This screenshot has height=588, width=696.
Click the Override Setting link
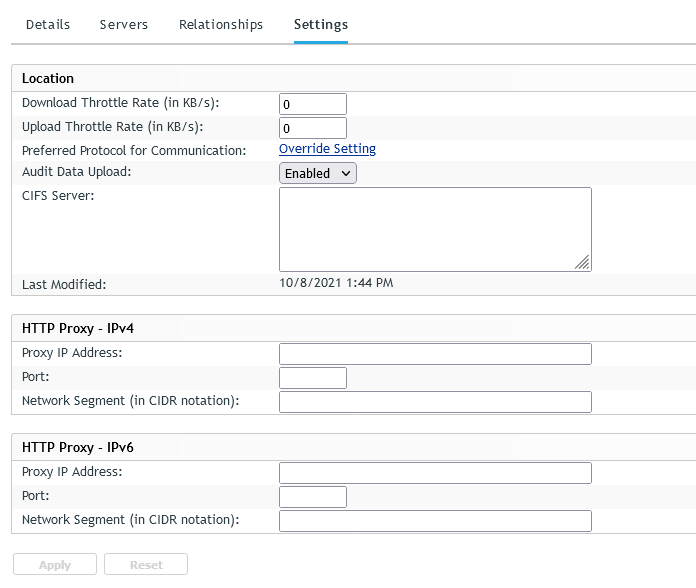coord(327,149)
